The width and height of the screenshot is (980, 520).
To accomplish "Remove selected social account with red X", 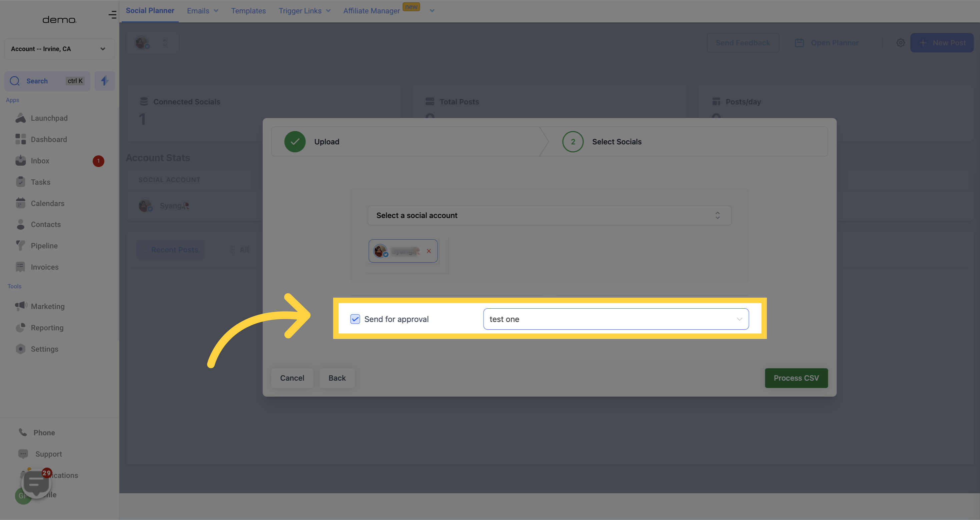I will (x=429, y=251).
